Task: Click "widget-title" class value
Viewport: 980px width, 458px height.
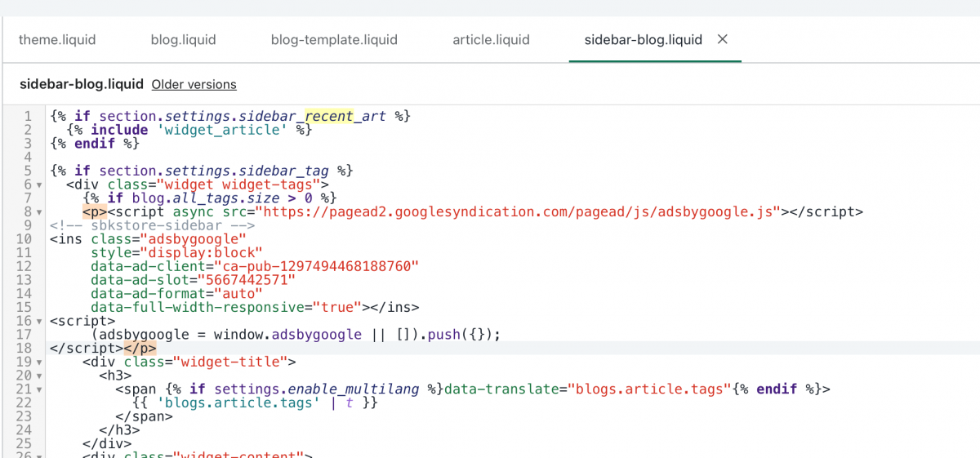Action: point(229,362)
